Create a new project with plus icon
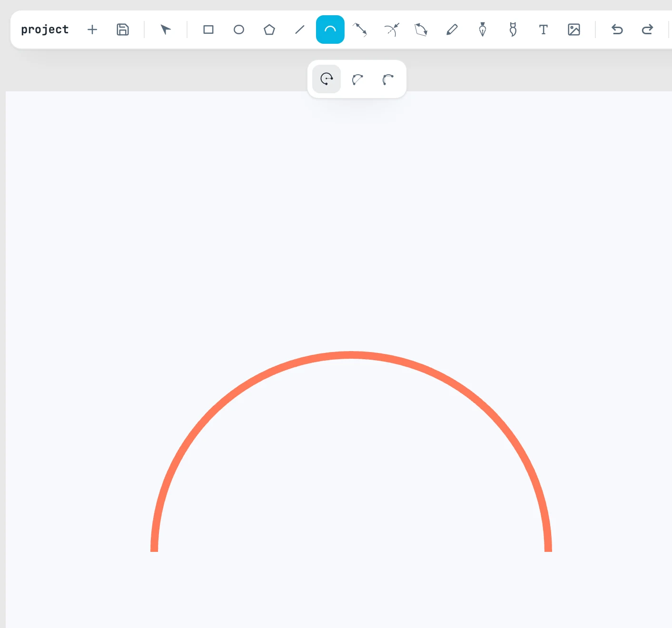The width and height of the screenshot is (672, 628). (x=92, y=29)
